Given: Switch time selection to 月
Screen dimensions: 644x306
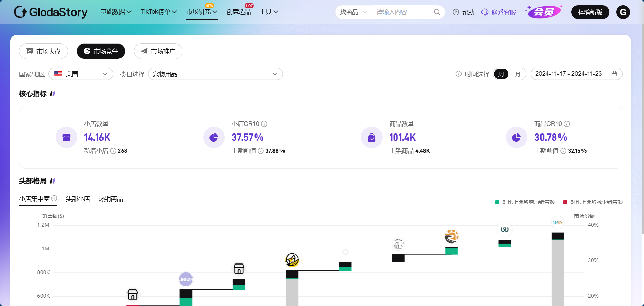Looking at the screenshot, I should click(x=518, y=74).
